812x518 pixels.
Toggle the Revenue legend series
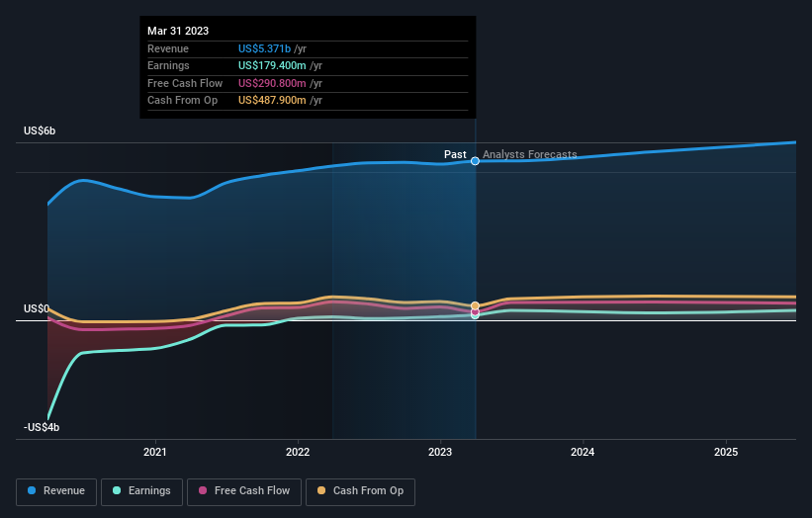point(56,491)
